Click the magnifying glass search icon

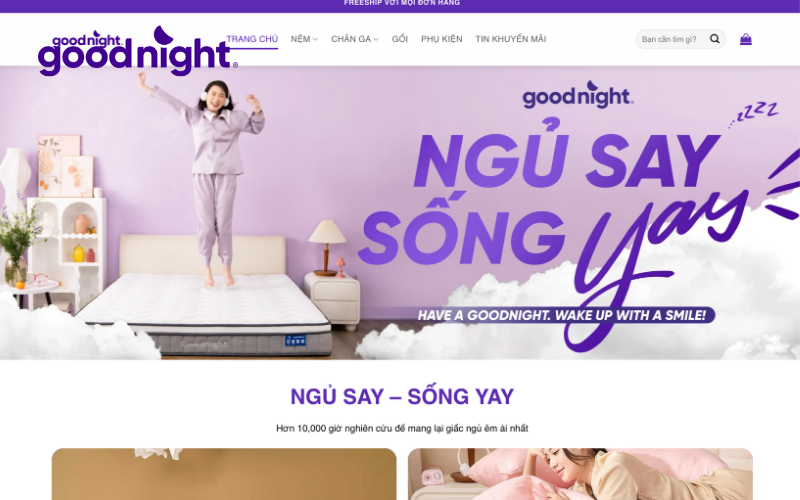(714, 39)
